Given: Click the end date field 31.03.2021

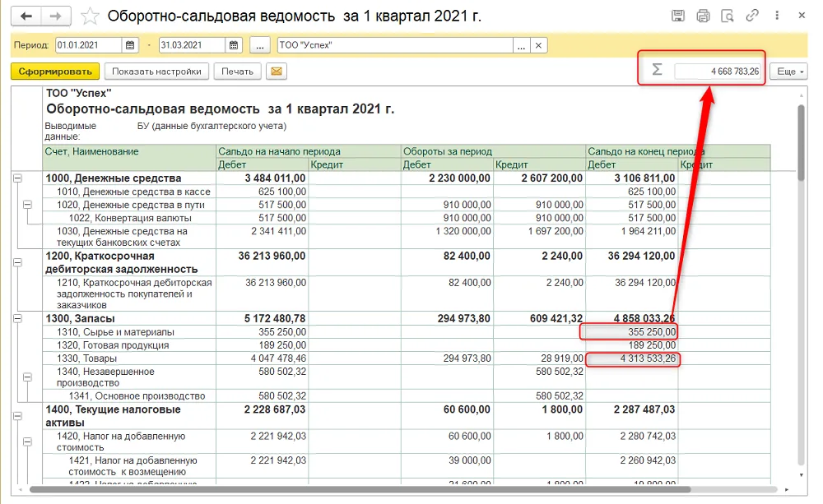Looking at the screenshot, I should point(192,45).
